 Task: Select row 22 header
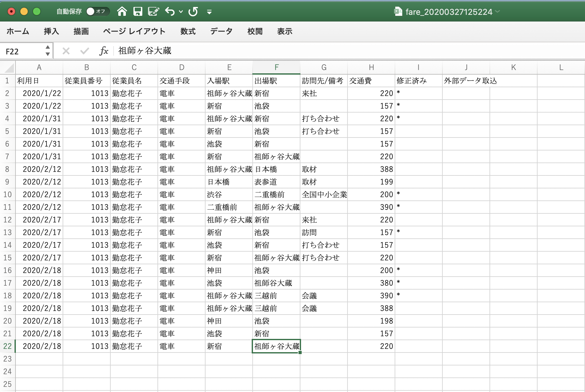tap(7, 346)
